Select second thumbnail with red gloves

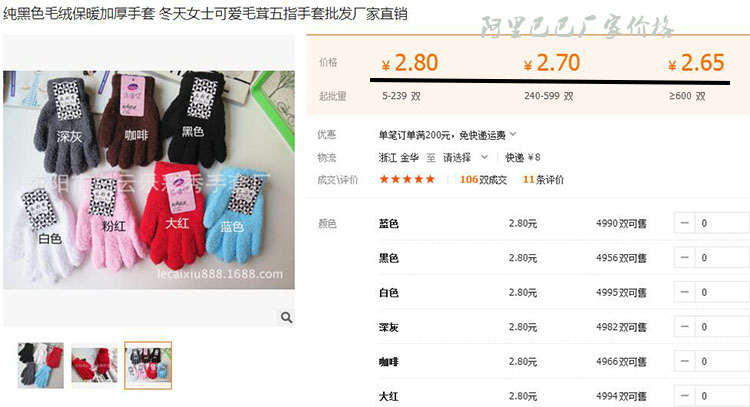[x=94, y=365]
